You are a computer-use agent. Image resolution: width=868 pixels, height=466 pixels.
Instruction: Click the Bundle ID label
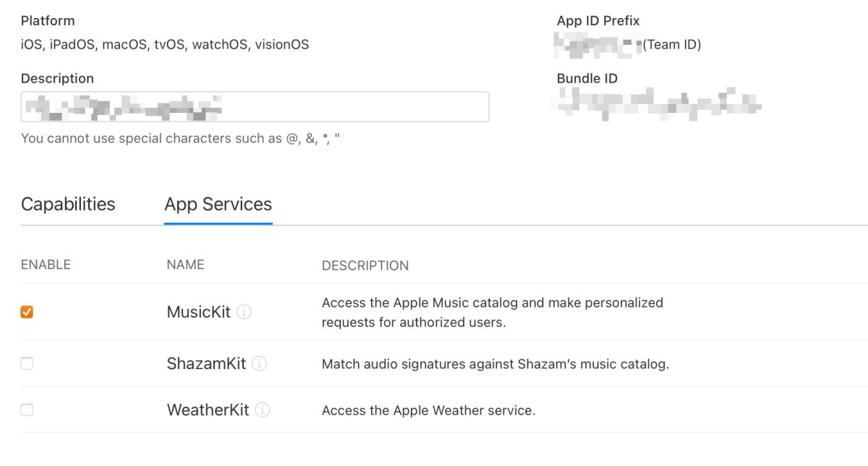(587, 79)
